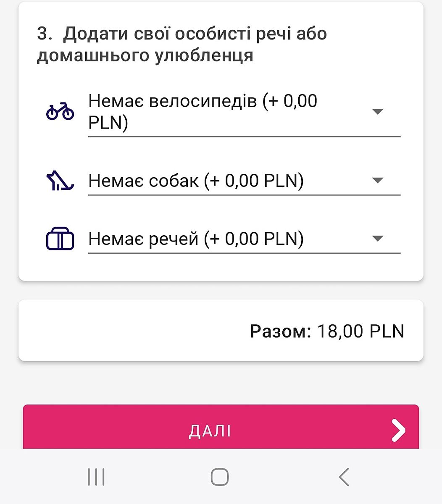Click "домашнього улюбленця" in the heading
Screen dimensions: 442x504
coord(145,55)
